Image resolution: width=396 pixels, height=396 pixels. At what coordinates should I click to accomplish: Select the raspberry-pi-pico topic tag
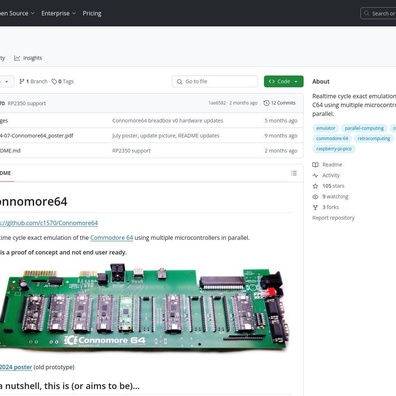[x=334, y=149]
